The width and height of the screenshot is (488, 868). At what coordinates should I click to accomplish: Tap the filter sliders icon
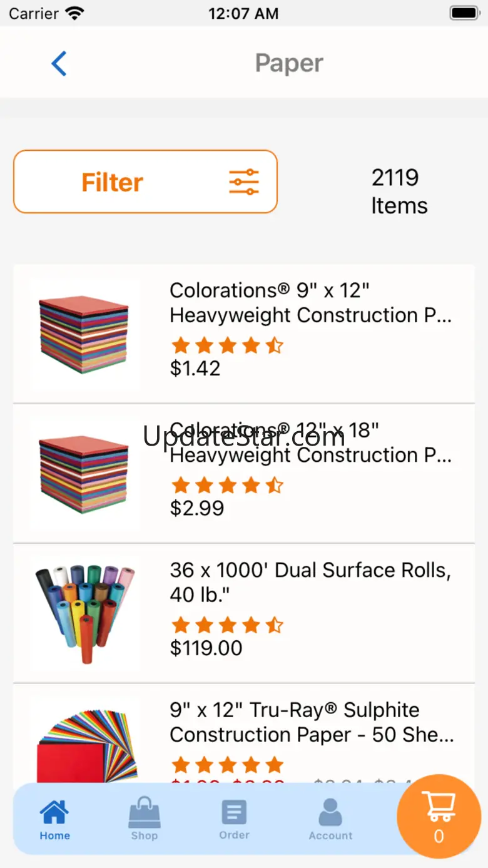pos(243,182)
